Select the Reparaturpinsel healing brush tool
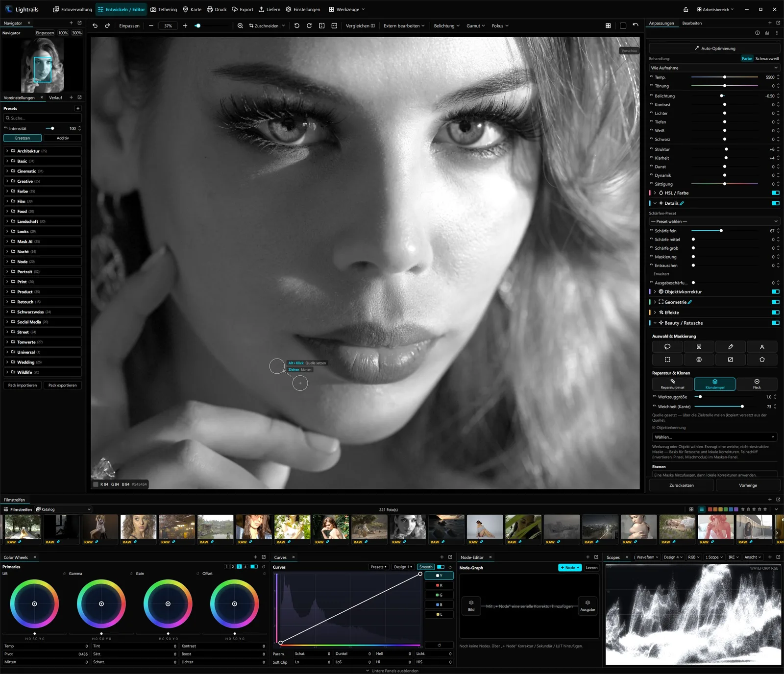Image resolution: width=784 pixels, height=674 pixels. click(672, 384)
